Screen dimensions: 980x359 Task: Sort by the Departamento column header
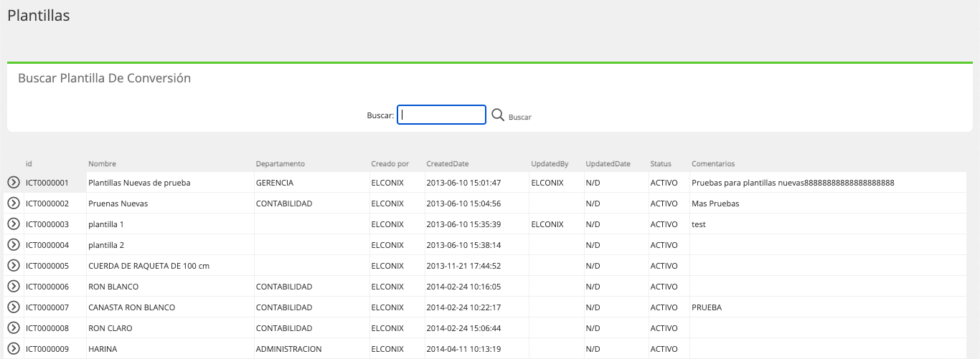(281, 164)
